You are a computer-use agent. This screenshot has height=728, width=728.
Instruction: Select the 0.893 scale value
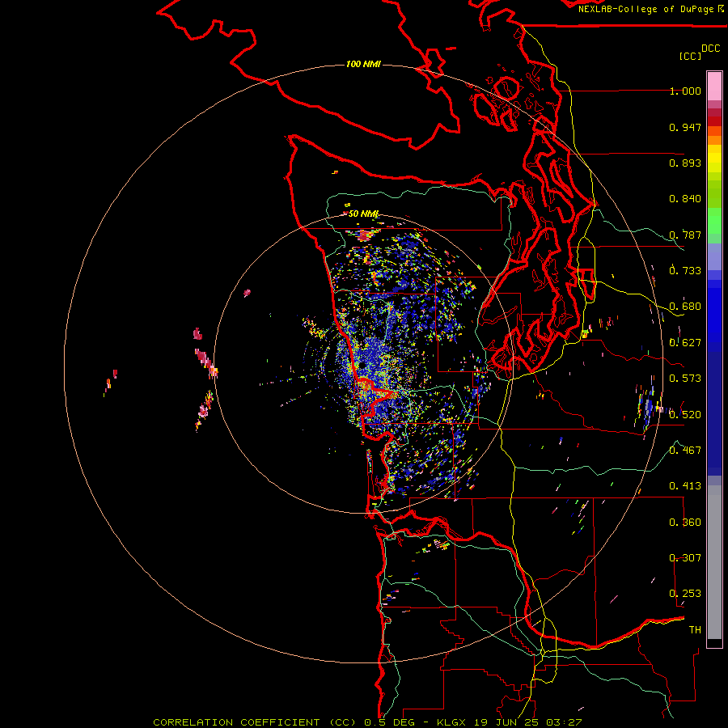tap(685, 163)
